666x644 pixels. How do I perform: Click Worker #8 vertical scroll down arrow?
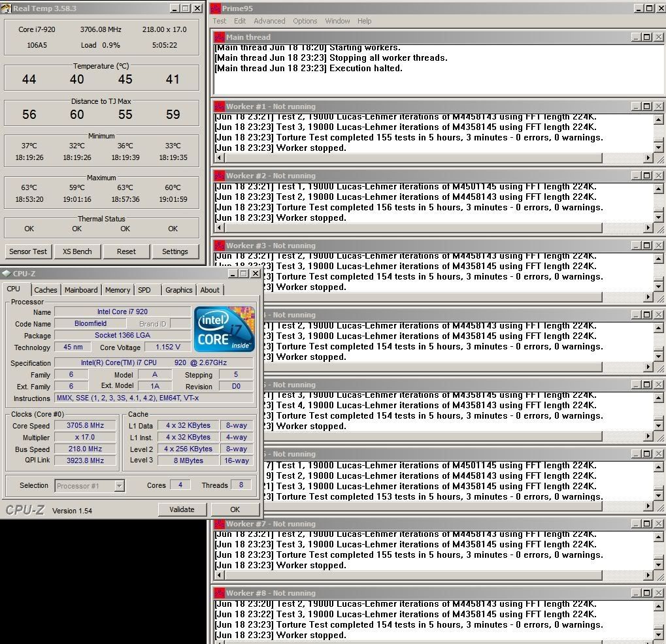click(659, 635)
